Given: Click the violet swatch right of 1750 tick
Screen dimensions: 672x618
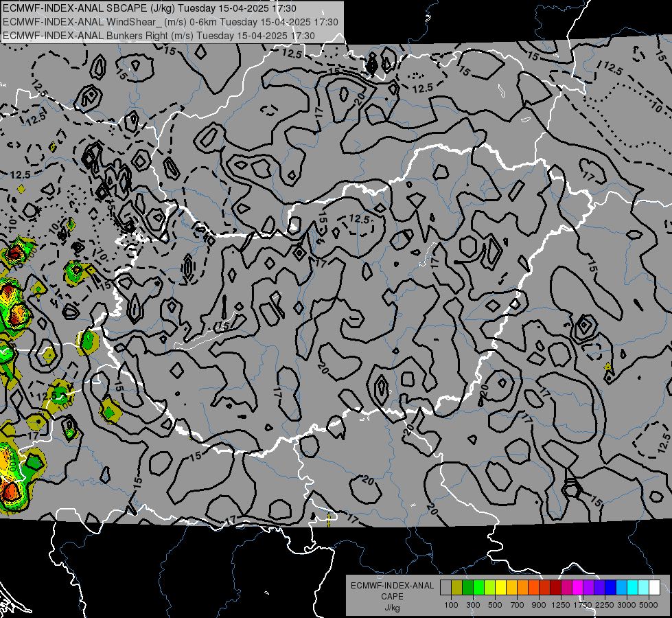Looking at the screenshot, I should [x=588, y=587].
